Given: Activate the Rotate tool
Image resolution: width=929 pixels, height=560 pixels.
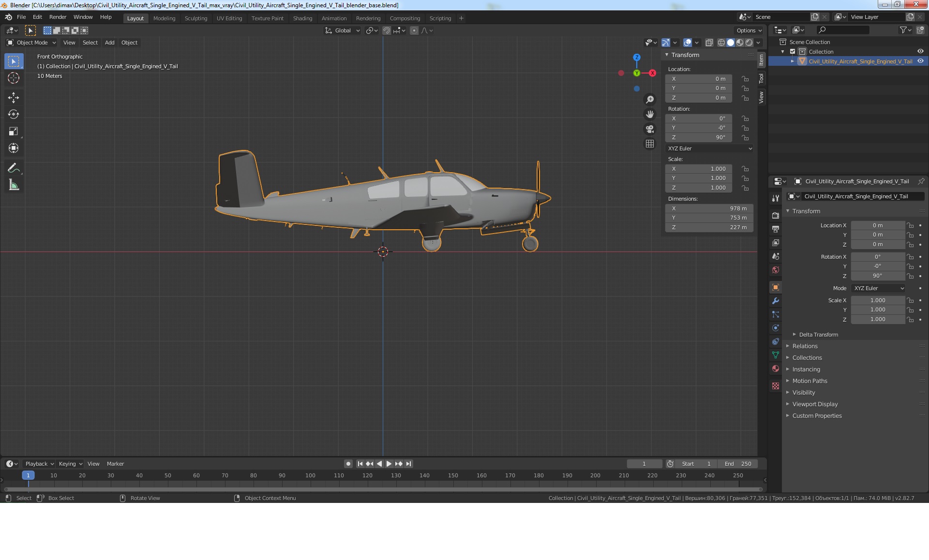Looking at the screenshot, I should click(14, 115).
